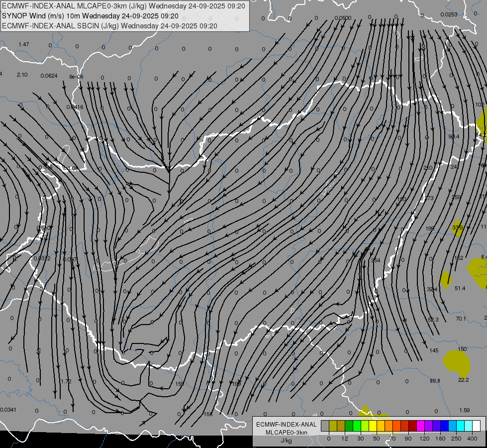Click the J/kg unit label in legend
Image resolution: width=487 pixels, height=448 pixels.
(x=287, y=441)
